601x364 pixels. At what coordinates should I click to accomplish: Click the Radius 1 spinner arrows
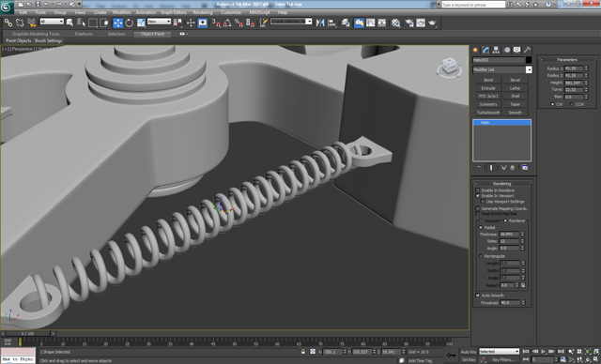click(x=586, y=68)
